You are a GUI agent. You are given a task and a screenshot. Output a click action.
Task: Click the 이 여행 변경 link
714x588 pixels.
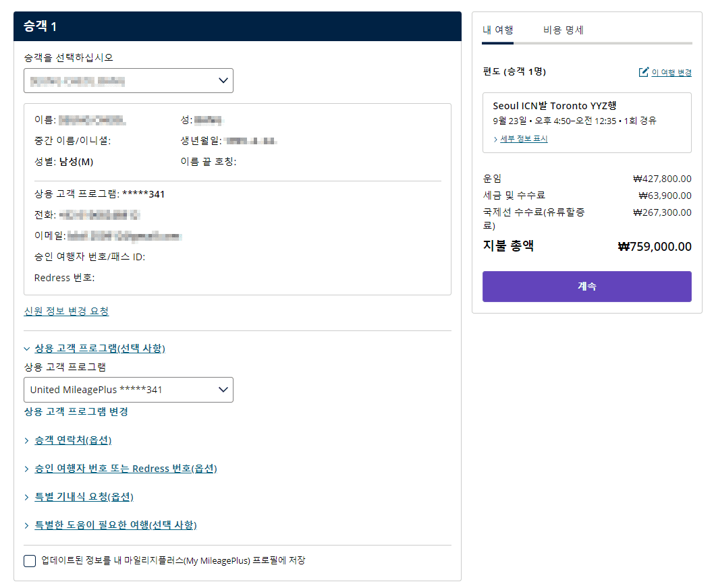click(x=671, y=73)
